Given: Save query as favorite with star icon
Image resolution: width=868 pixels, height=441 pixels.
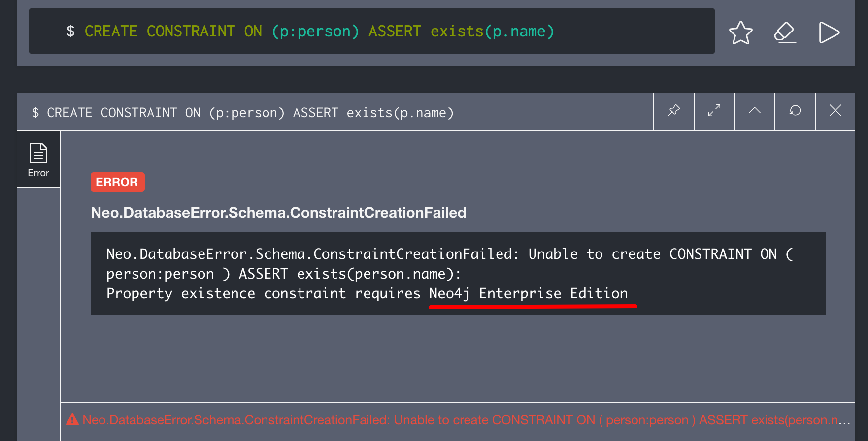Looking at the screenshot, I should tap(740, 32).
